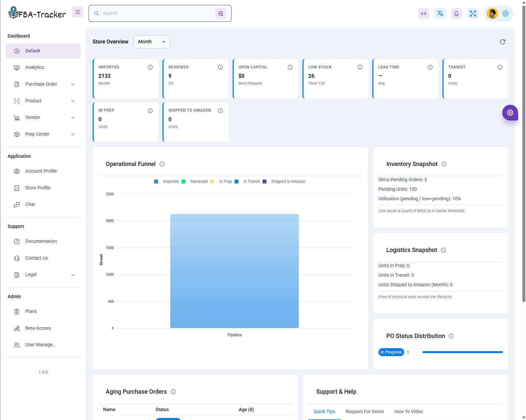Open the floating purple customizer gear
This screenshot has width=526, height=420.
pyautogui.click(x=510, y=113)
